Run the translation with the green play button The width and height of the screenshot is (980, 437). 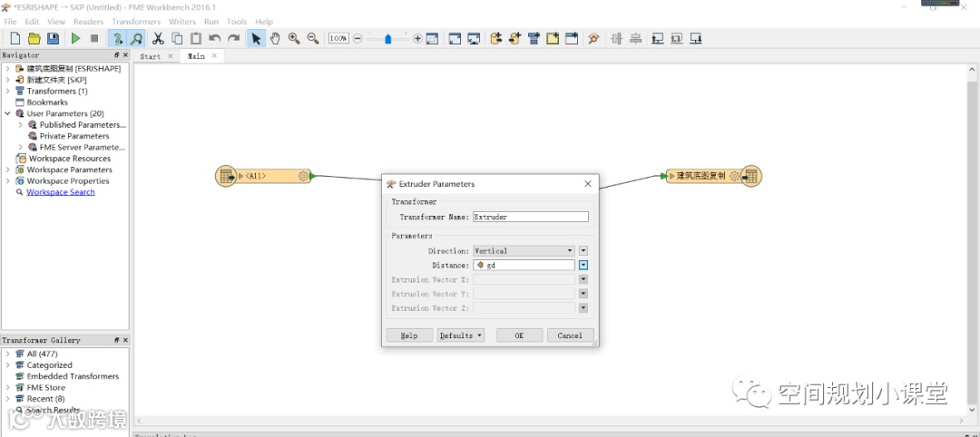(x=75, y=39)
